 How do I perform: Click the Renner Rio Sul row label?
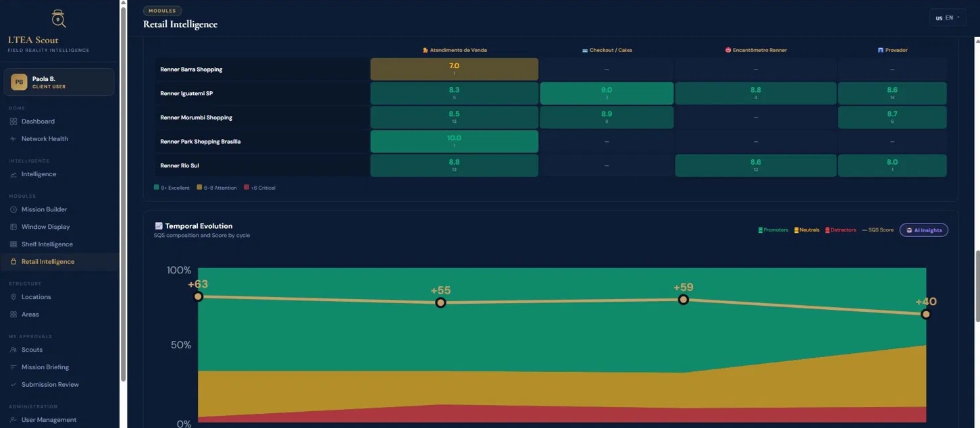[180, 165]
